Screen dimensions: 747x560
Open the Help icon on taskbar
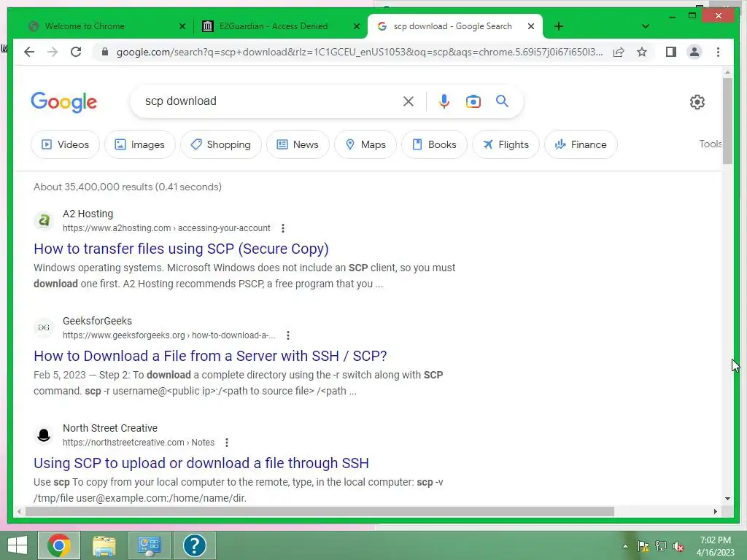pyautogui.click(x=194, y=545)
